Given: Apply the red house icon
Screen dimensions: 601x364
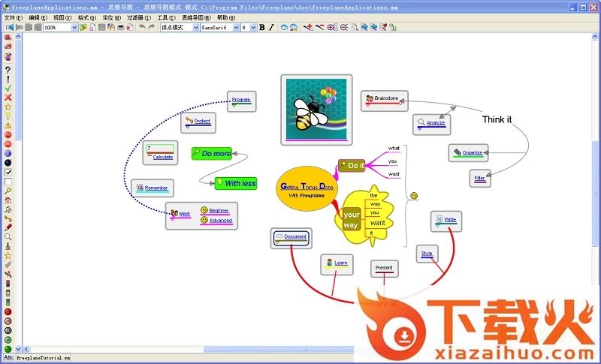Looking at the screenshot, I should pyautogui.click(x=8, y=200).
